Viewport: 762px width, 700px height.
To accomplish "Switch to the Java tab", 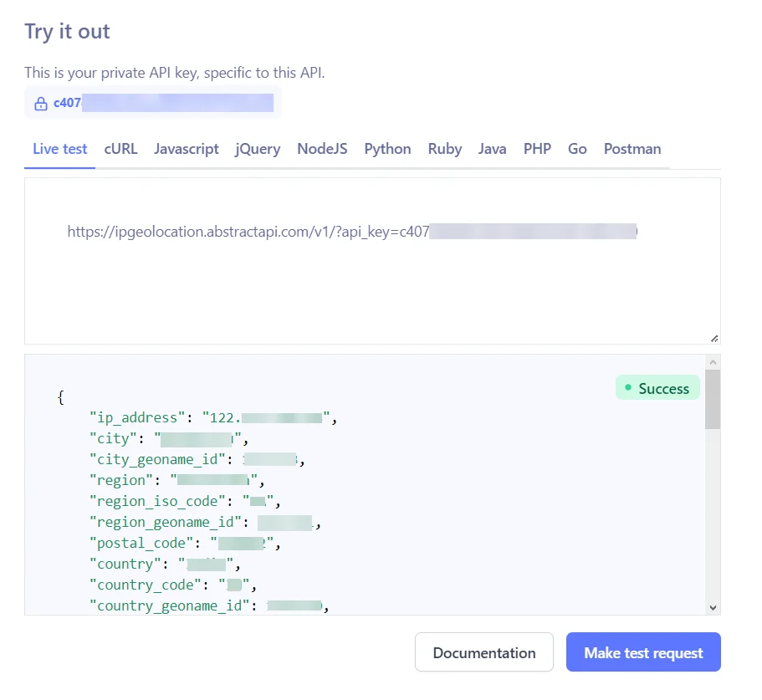I will click(492, 149).
